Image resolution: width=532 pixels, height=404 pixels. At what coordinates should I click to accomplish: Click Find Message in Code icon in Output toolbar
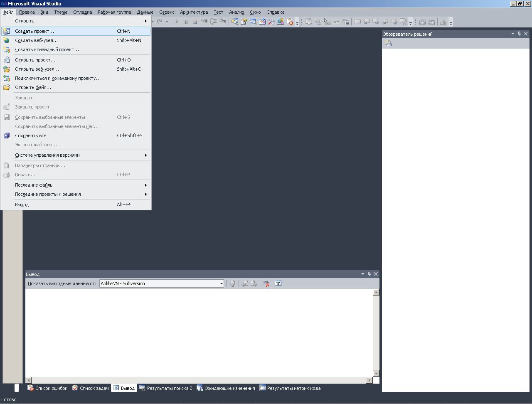[233, 283]
